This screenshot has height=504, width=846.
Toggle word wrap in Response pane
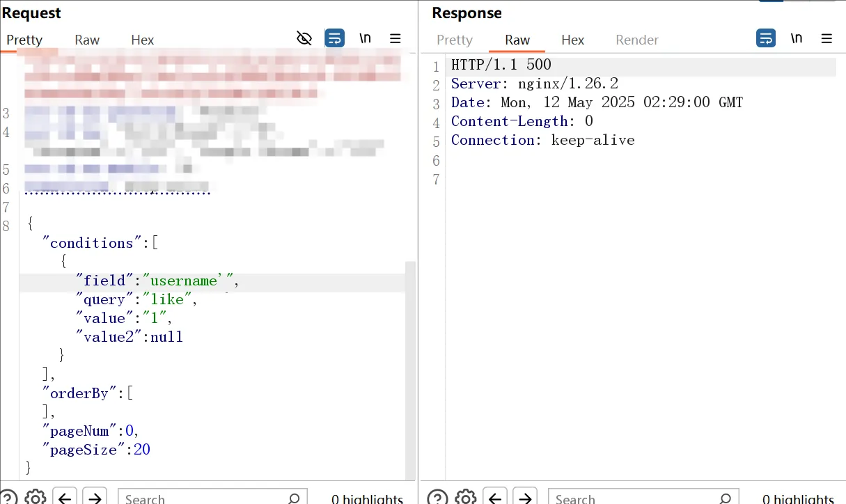(x=766, y=38)
